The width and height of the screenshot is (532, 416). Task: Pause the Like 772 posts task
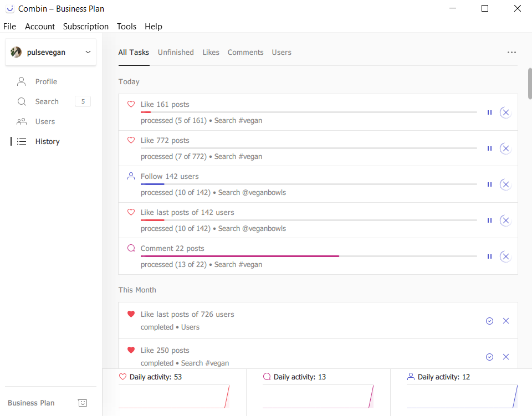(x=489, y=148)
